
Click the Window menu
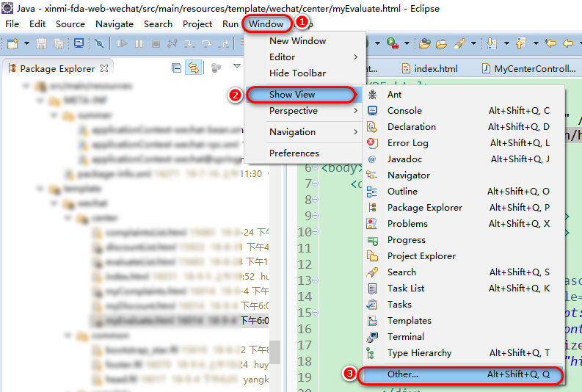pyautogui.click(x=266, y=24)
